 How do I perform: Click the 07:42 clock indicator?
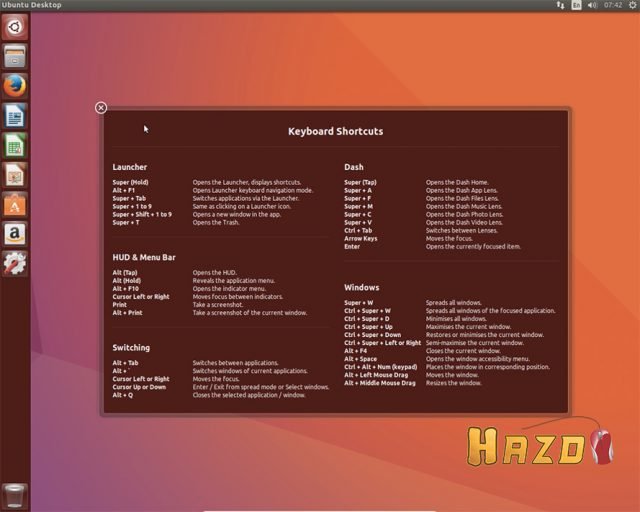[613, 6]
